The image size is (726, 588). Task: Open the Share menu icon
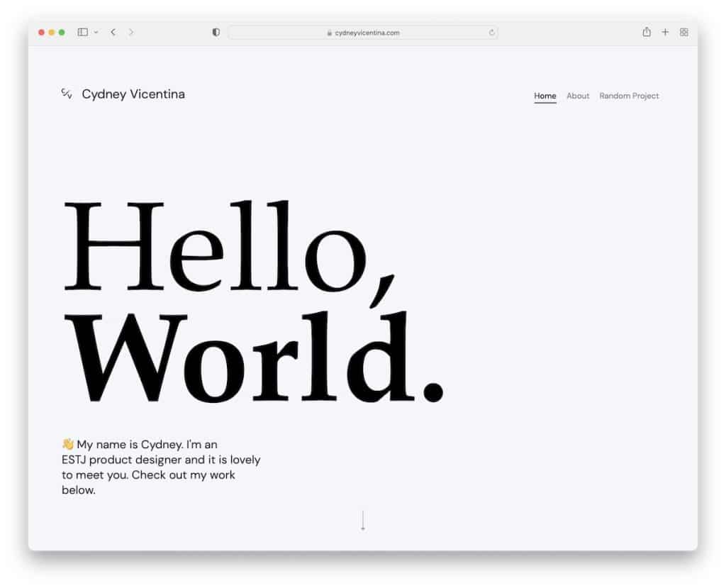(x=646, y=32)
